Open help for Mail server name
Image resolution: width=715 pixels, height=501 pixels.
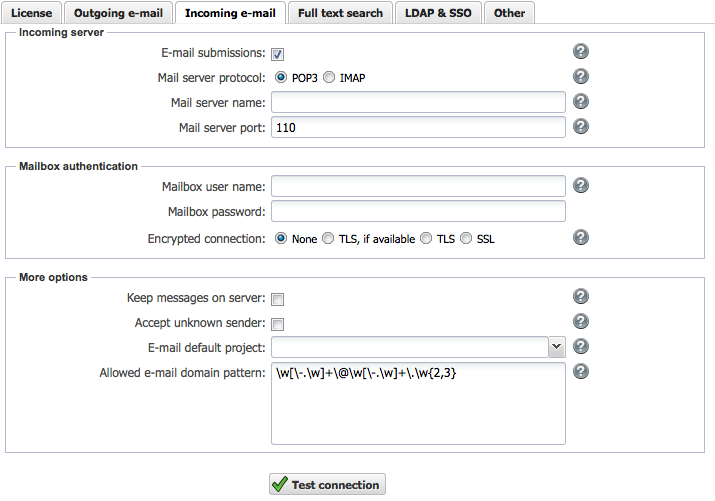click(x=581, y=101)
